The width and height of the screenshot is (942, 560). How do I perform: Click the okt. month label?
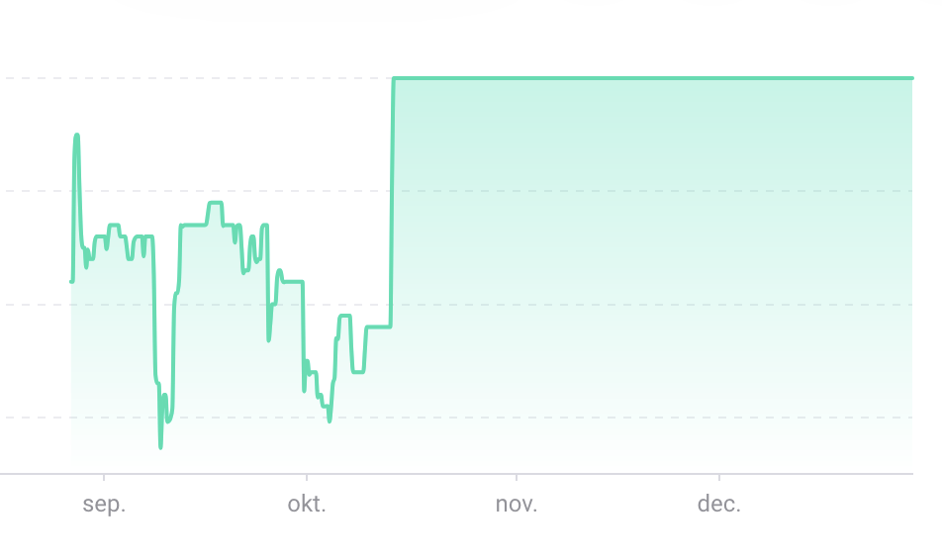(307, 504)
